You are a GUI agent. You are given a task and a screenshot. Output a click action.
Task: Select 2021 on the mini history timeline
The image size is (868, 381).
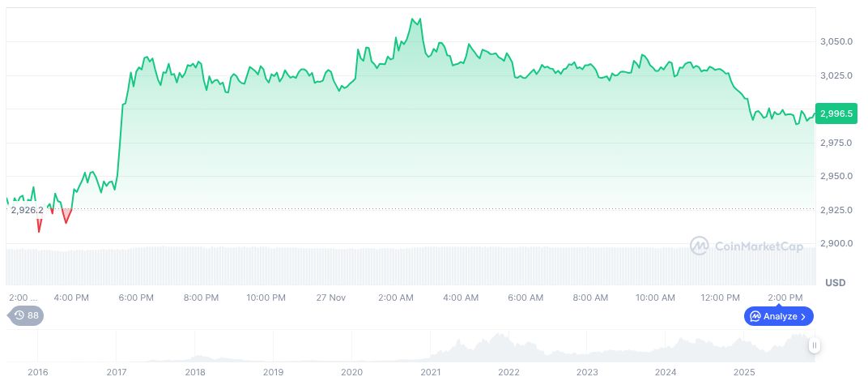[x=430, y=372]
